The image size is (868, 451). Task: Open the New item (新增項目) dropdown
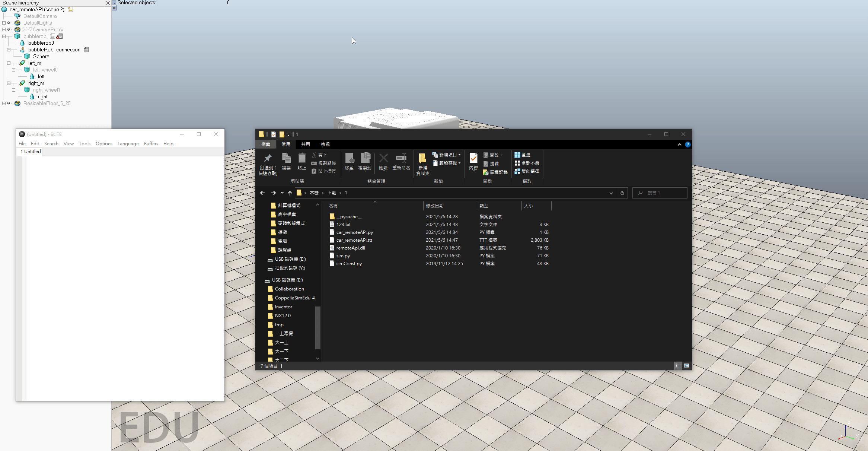(x=447, y=155)
